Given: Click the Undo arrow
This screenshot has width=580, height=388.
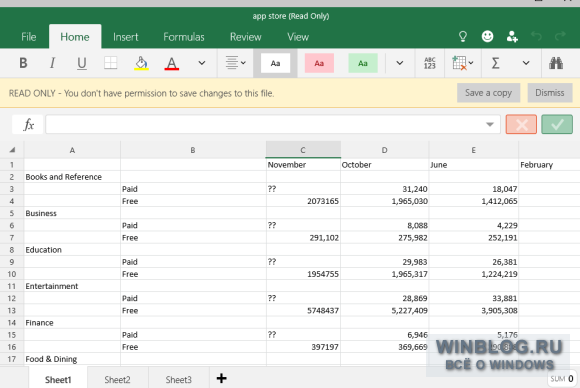Looking at the screenshot, I should (536, 36).
